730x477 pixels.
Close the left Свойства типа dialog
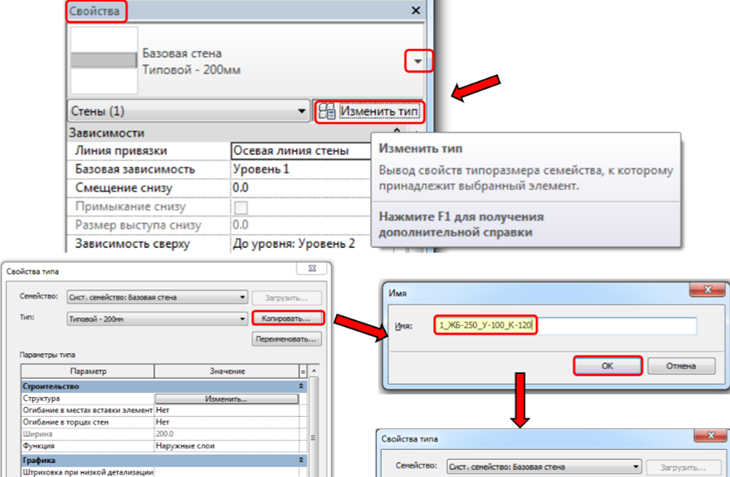point(312,269)
